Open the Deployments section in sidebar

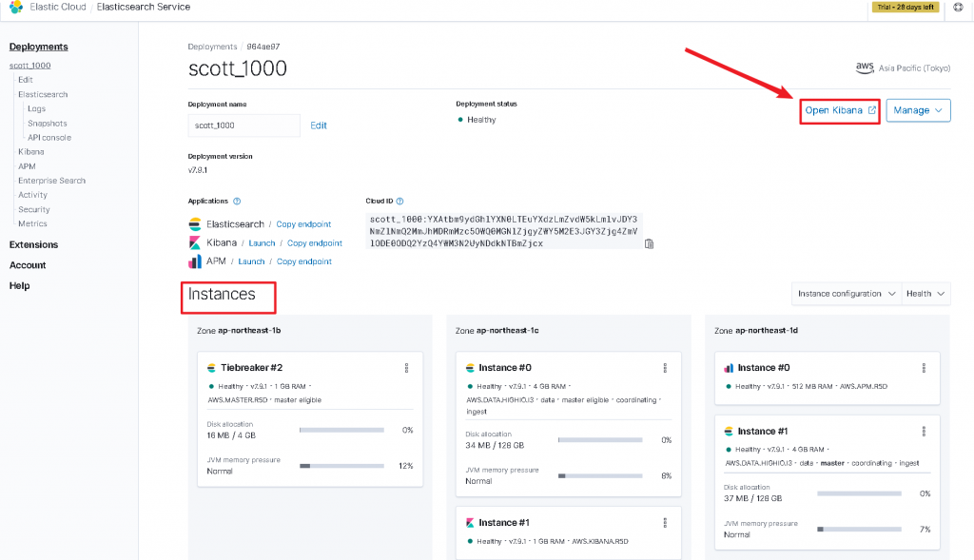tap(38, 47)
